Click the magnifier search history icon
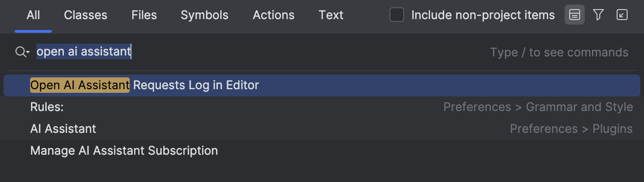The width and height of the screenshot is (644, 182). tap(22, 52)
